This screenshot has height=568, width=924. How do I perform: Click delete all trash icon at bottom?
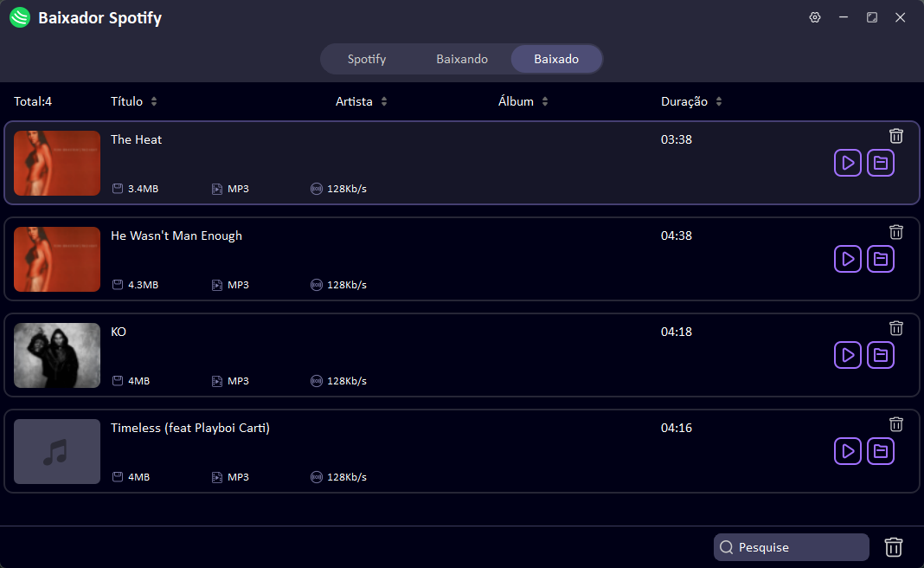[x=894, y=547]
